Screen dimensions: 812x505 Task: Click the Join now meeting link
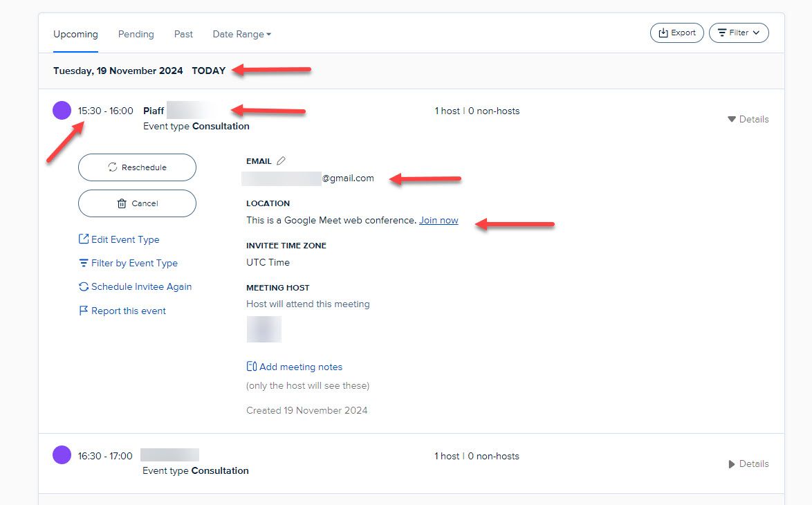439,220
